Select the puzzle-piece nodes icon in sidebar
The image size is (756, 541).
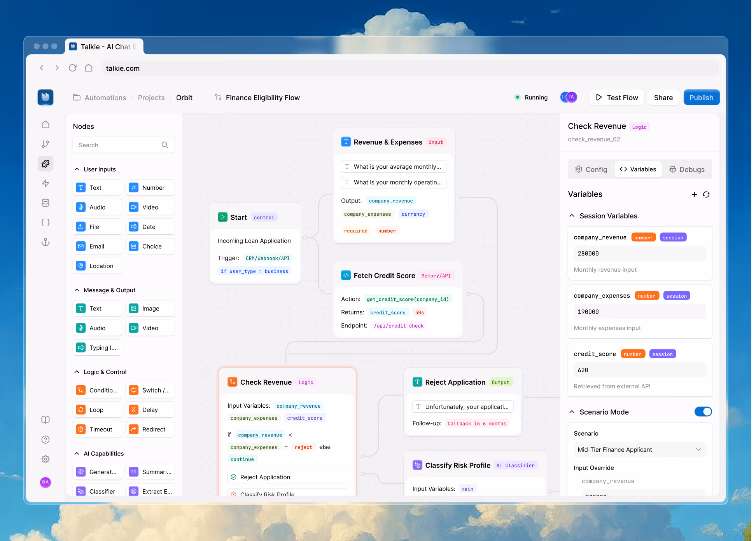click(45, 164)
